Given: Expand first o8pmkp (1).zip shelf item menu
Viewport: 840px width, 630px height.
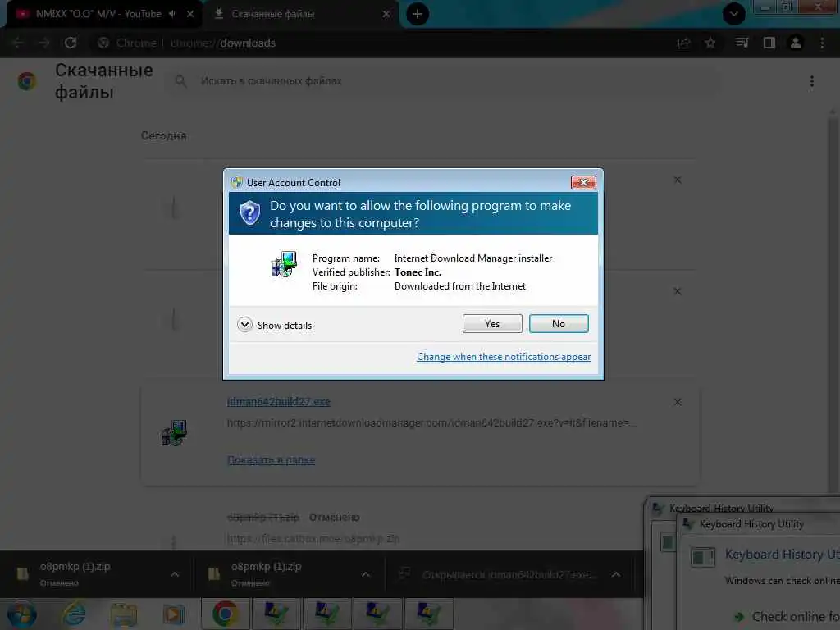Looking at the screenshot, I should (175, 574).
